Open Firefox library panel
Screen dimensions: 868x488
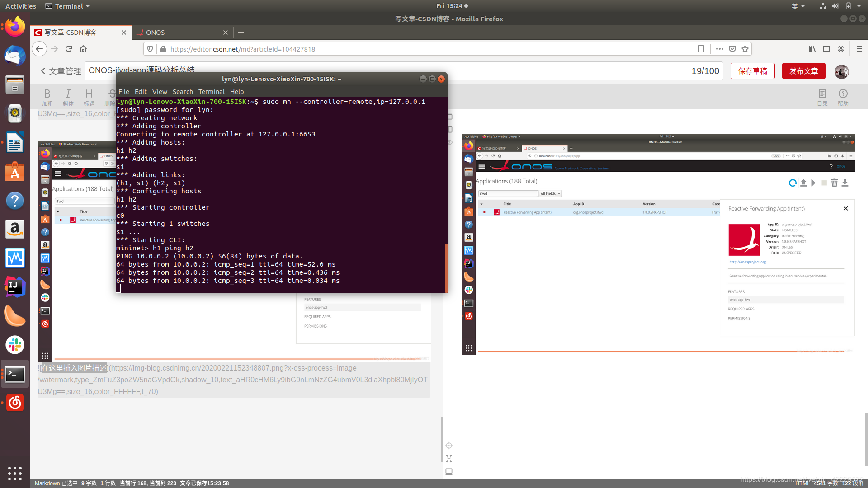(x=812, y=49)
